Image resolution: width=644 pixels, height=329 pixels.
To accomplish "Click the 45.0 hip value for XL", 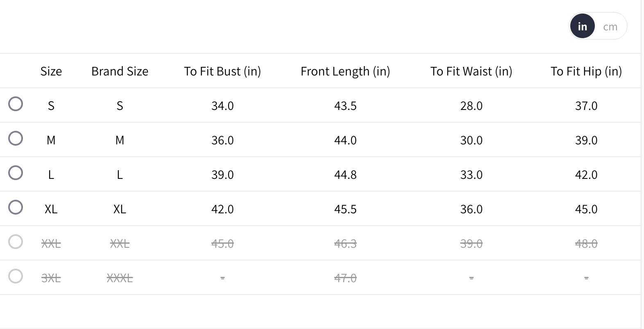I will [586, 209].
